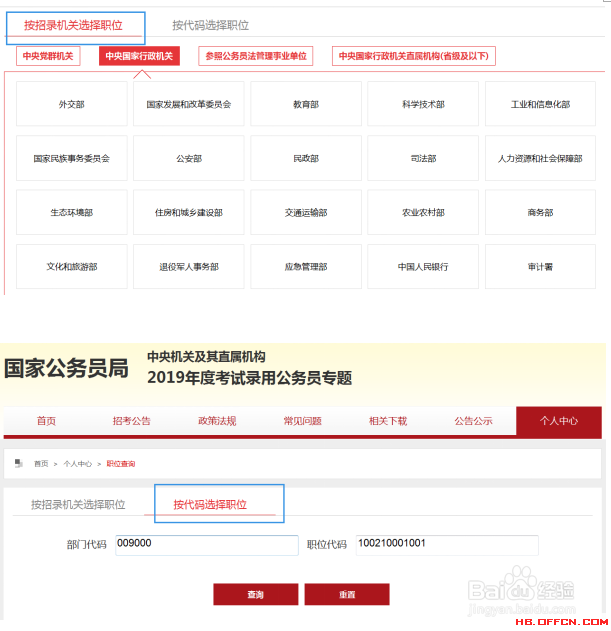Open the 国家发展和改革委员会 tile
611x631 pixels.
click(x=189, y=104)
